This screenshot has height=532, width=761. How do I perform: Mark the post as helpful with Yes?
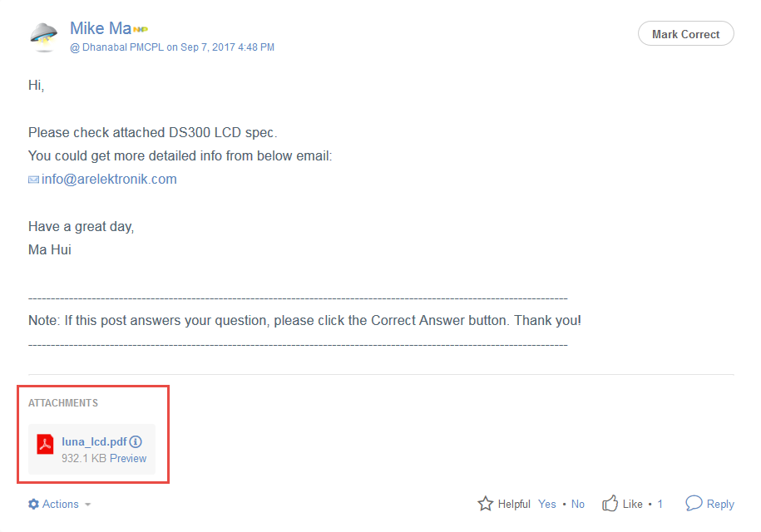(547, 504)
